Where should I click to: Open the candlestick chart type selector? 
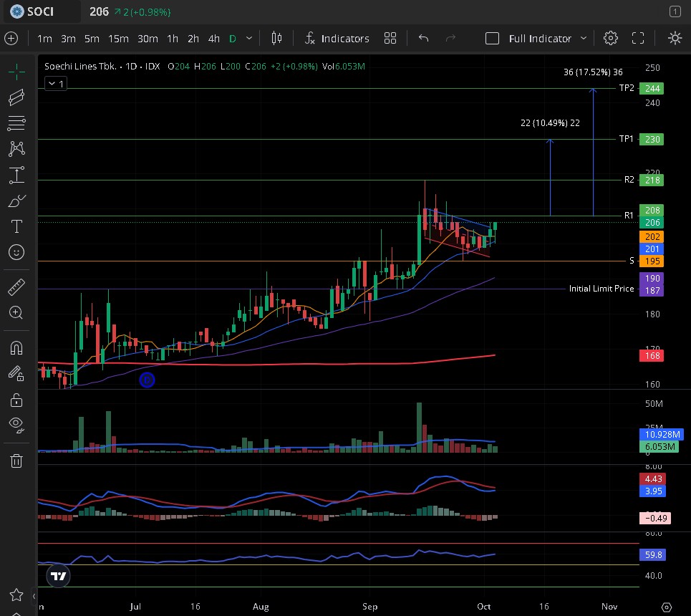point(276,39)
